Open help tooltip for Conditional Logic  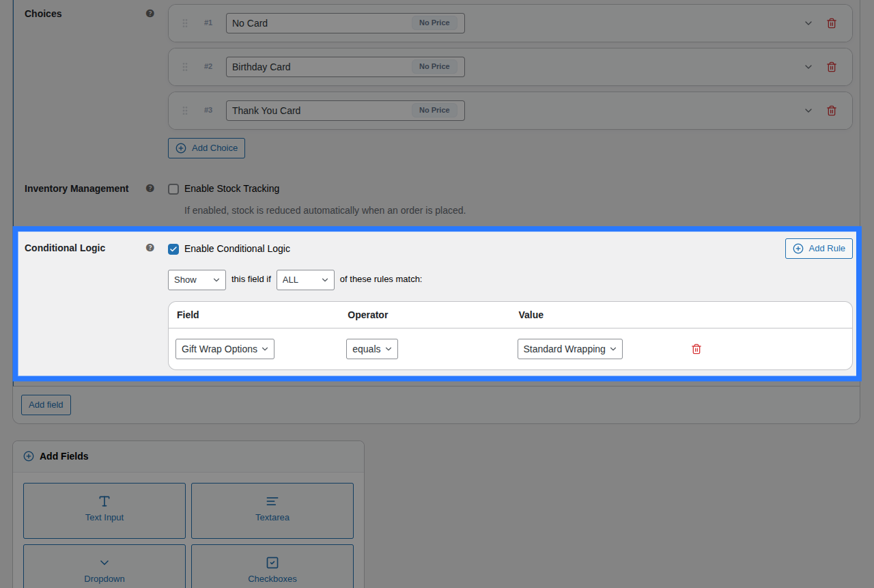[x=150, y=247]
